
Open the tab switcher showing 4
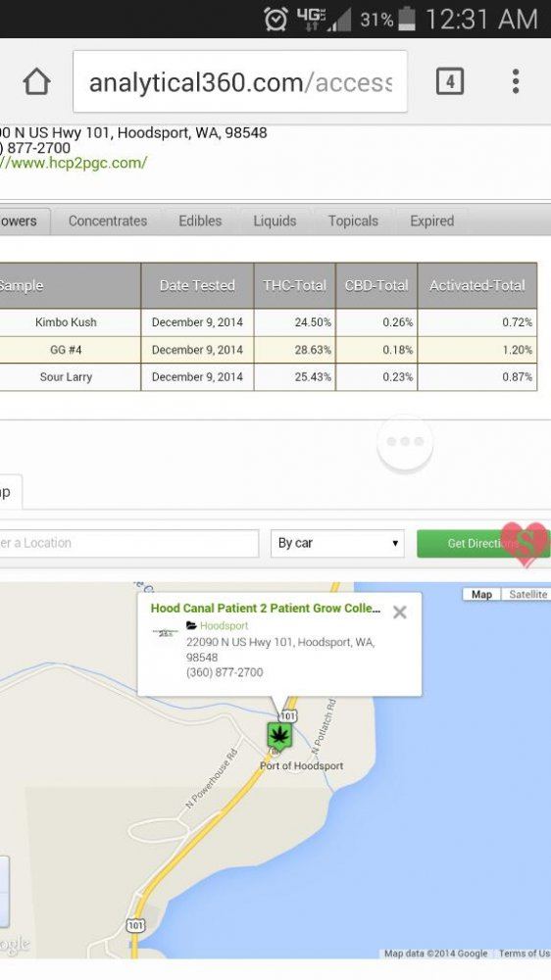[x=450, y=81]
